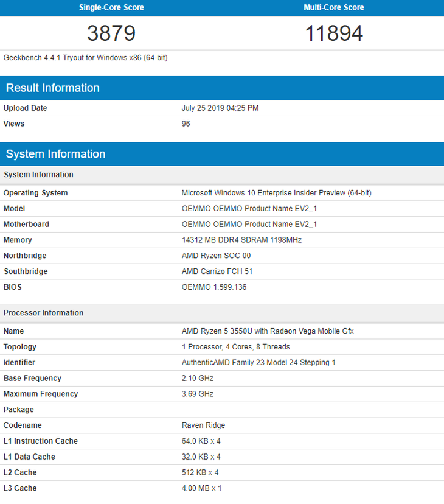Click the L2 Cache label
444x504 pixels.
(20, 472)
